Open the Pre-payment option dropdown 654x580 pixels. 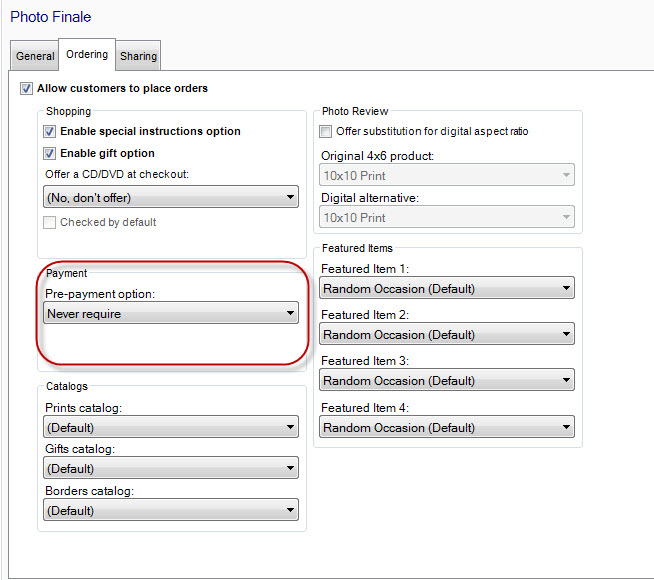[171, 313]
